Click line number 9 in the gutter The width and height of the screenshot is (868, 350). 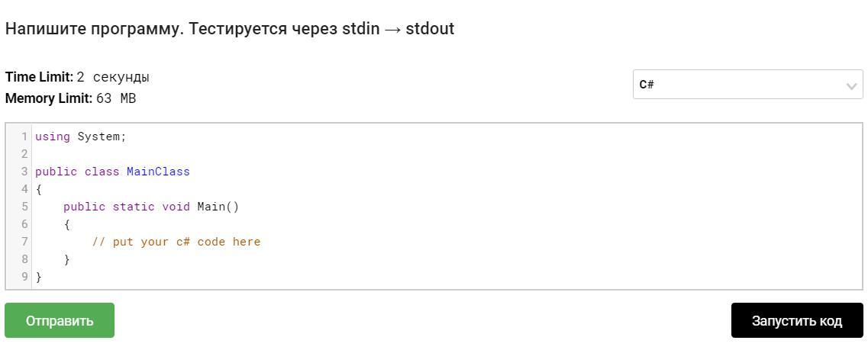tap(24, 277)
